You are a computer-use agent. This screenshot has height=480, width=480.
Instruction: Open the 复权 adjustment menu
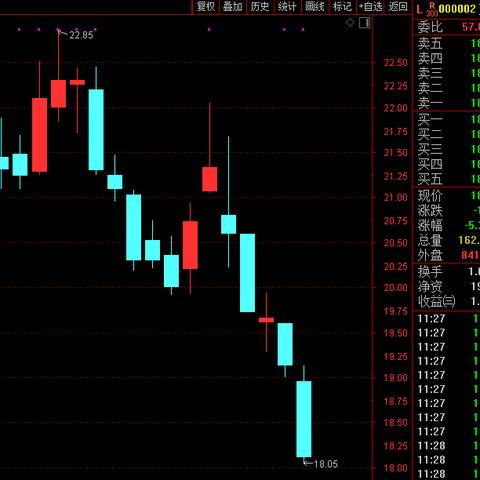coord(206,7)
